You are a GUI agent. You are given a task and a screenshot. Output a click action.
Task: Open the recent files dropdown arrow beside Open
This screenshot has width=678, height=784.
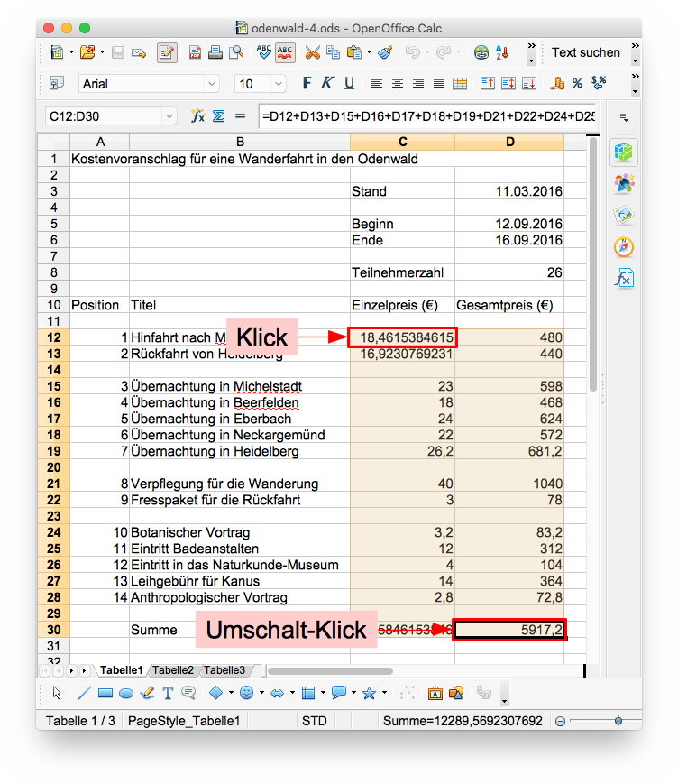[102, 52]
